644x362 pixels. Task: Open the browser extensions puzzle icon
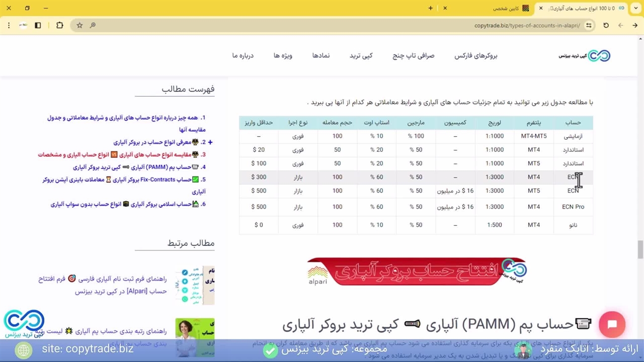(60, 25)
